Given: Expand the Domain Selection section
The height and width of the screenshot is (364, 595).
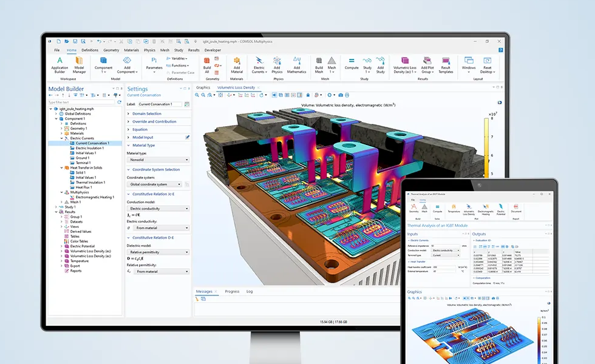Looking at the screenshot, I should coord(147,113).
